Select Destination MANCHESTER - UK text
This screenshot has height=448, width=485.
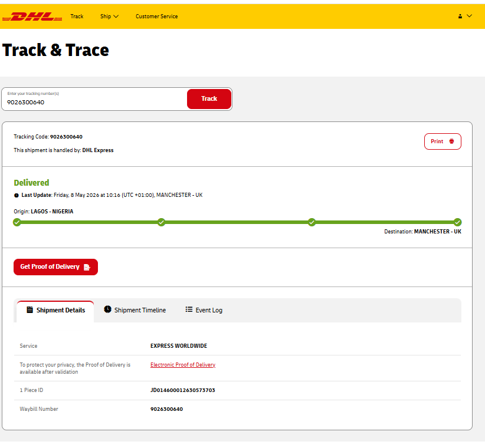click(x=422, y=232)
